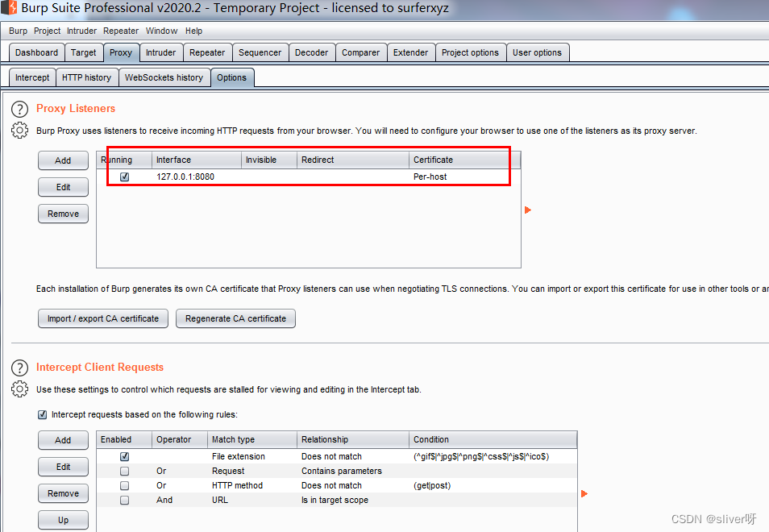The image size is (769, 532).
Task: Open the User options tab
Action: click(x=537, y=52)
